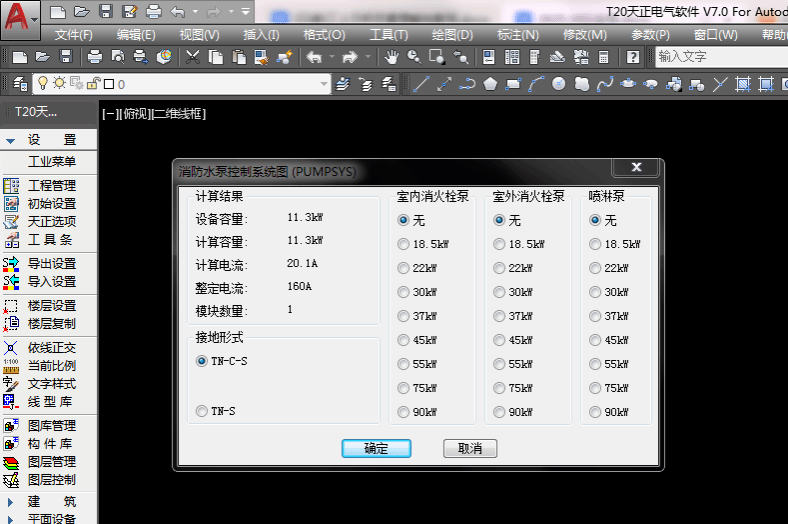Select 90kW for 喷淋泵
Viewport: 788px width, 524px height.
(595, 412)
